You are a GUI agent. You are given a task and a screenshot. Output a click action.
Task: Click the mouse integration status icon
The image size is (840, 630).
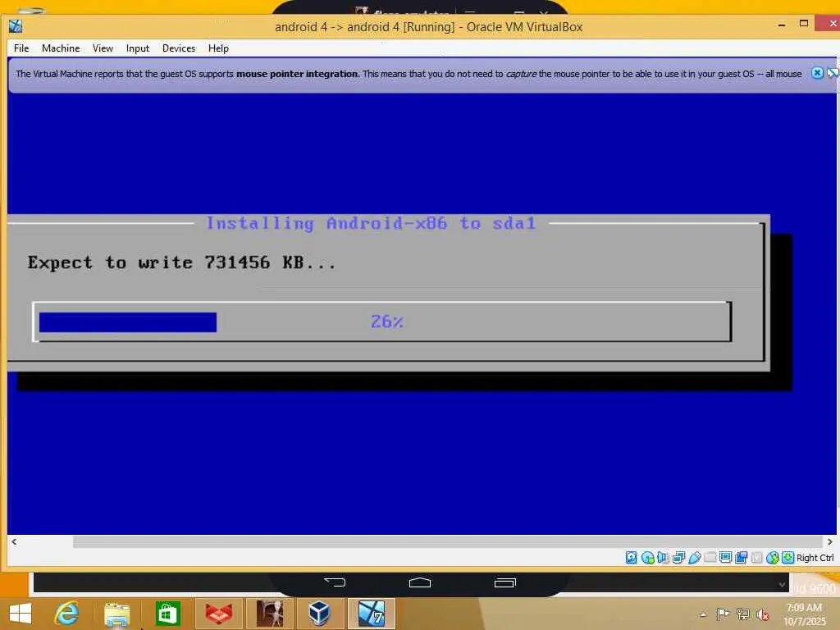coord(772,558)
